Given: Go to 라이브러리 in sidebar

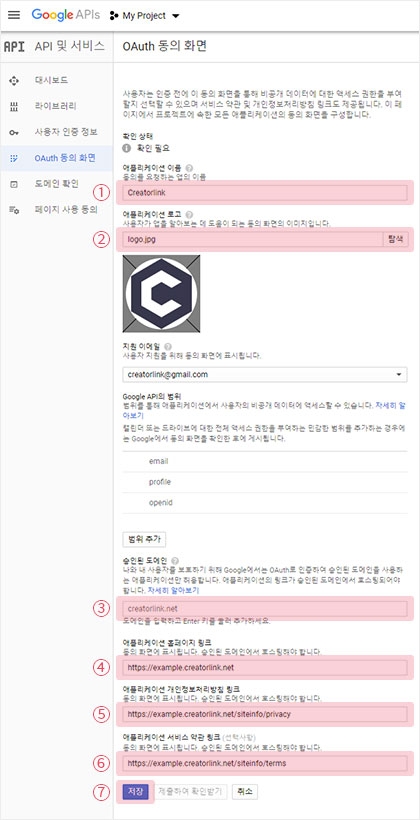Looking at the screenshot, I should coord(56,106).
